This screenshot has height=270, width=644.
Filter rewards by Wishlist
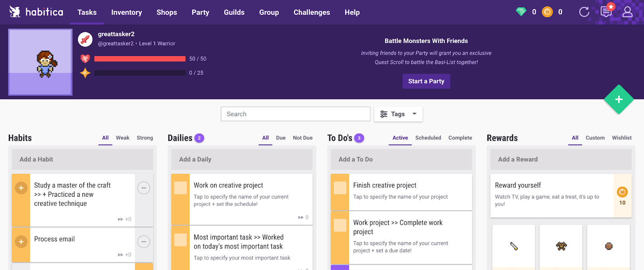point(622,138)
